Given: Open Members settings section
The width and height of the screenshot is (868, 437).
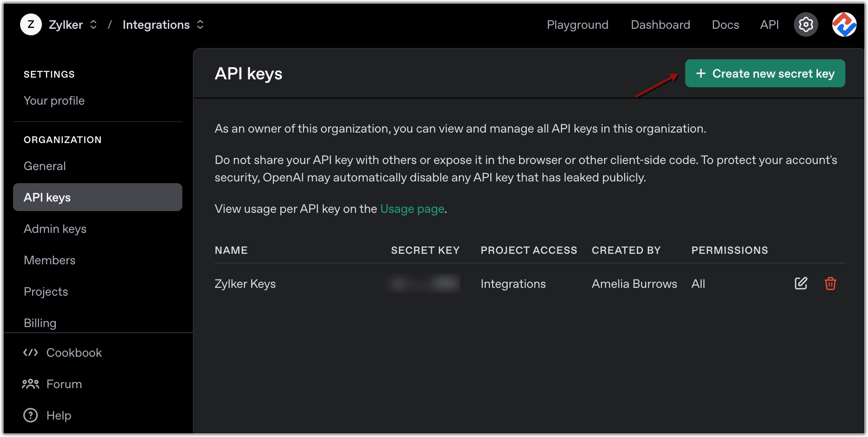Looking at the screenshot, I should pyautogui.click(x=50, y=260).
